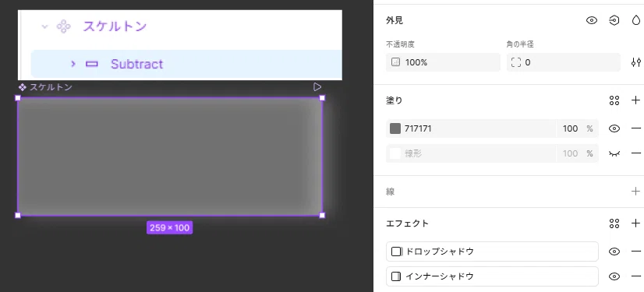Click the 外見 section header

tap(395, 20)
